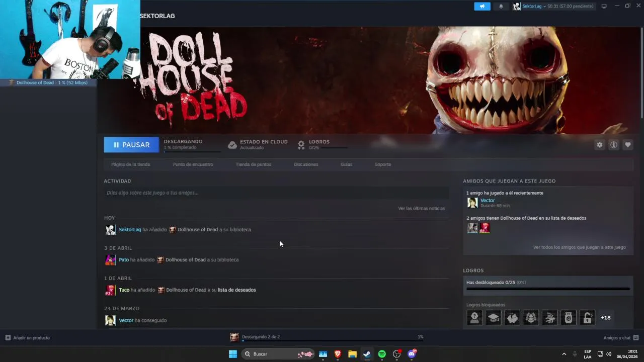Open Tuco's profile in activity feed

[124, 290]
